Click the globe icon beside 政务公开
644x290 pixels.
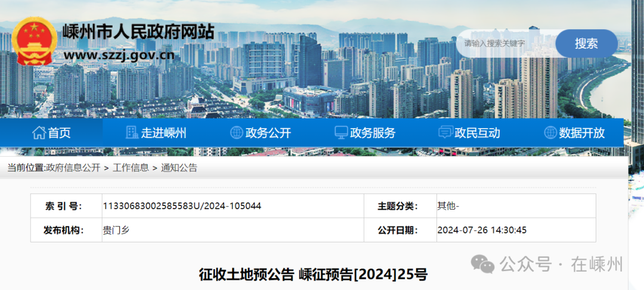tap(237, 133)
